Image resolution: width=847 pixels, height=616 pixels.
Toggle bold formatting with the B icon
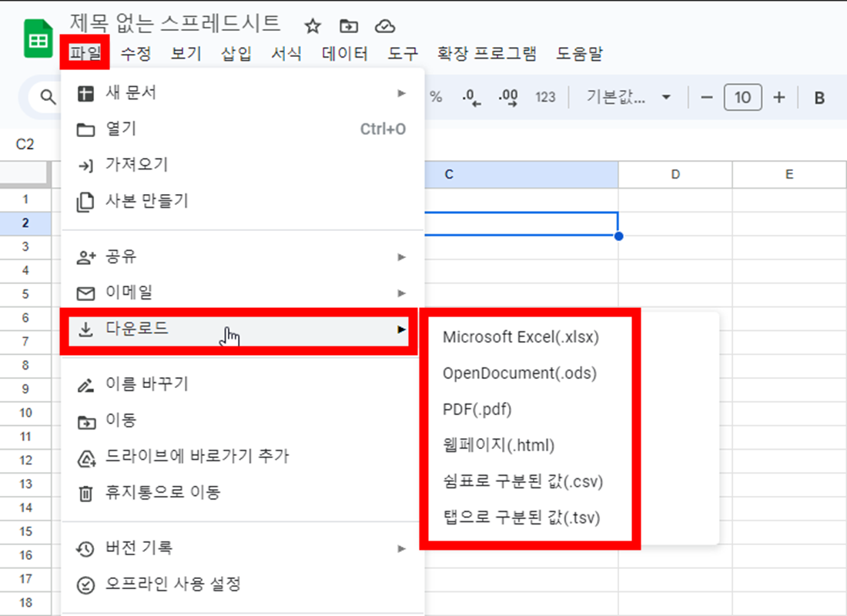[819, 97]
